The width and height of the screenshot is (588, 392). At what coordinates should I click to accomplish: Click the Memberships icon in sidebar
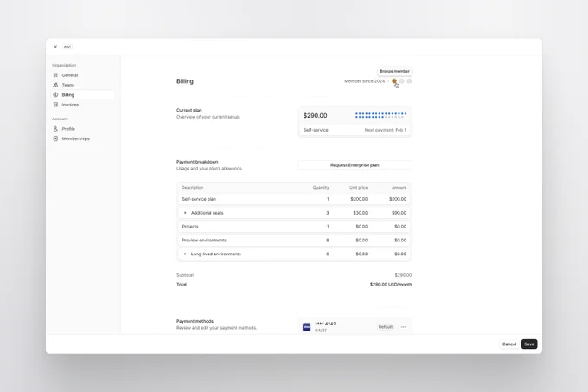click(x=55, y=138)
